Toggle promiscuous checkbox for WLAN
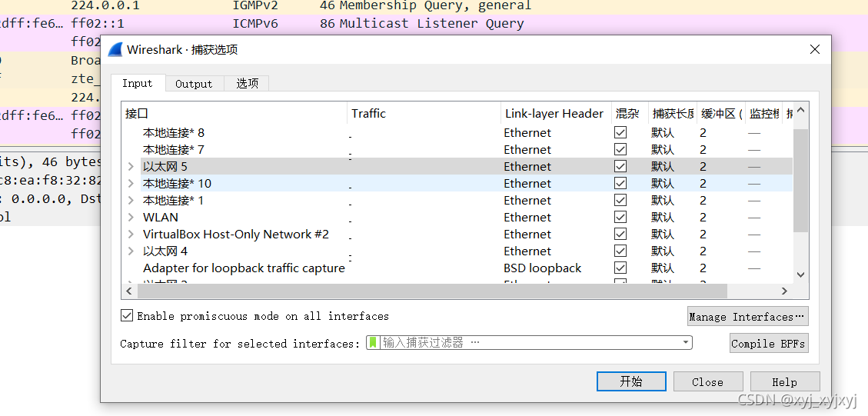The height and width of the screenshot is (416, 868). pyautogui.click(x=620, y=217)
